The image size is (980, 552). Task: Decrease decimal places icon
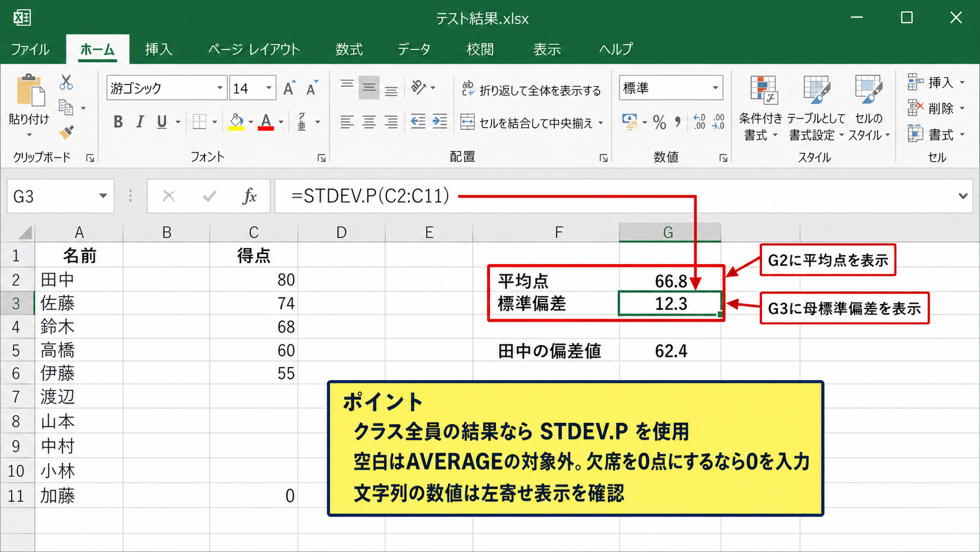719,122
